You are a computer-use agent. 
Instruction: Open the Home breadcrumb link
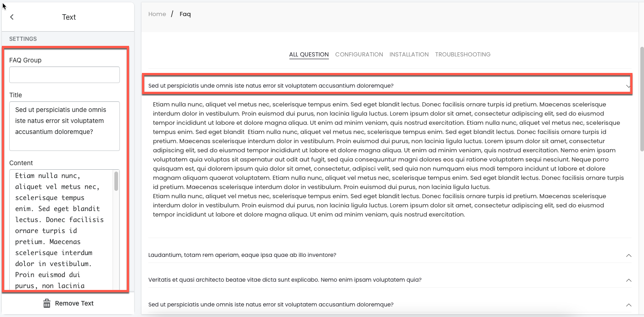click(157, 14)
